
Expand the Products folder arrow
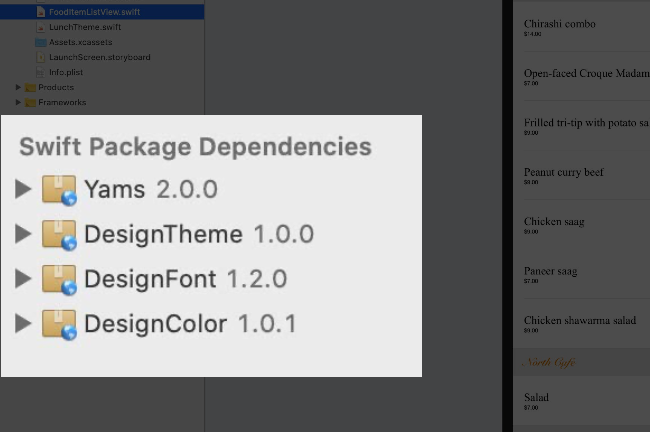(18, 87)
